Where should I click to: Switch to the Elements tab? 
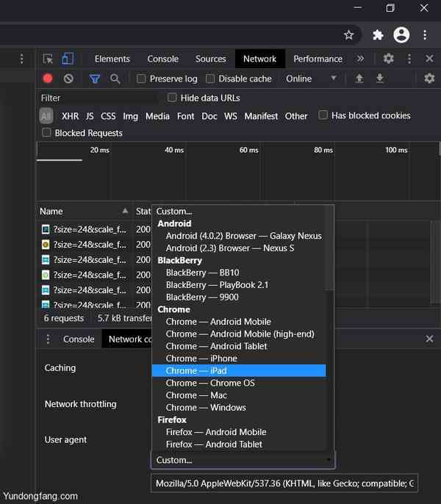[x=112, y=59]
